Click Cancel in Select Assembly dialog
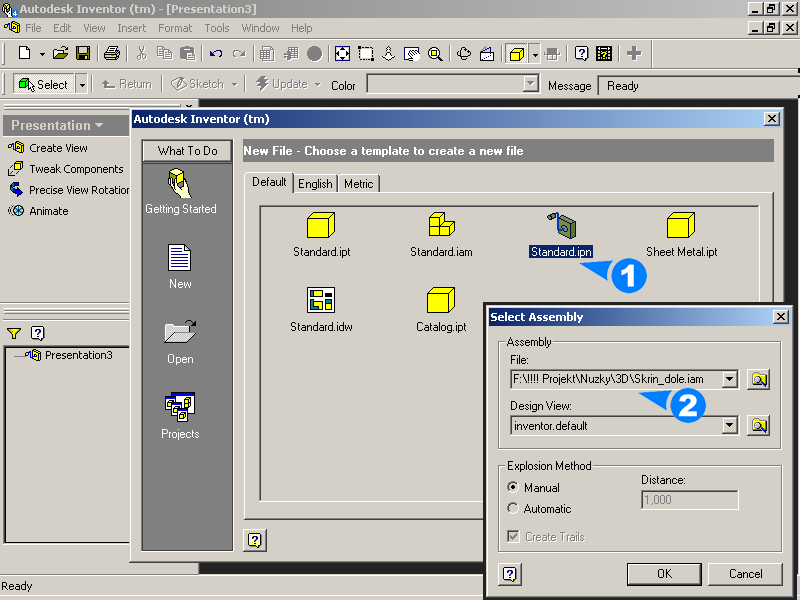 (745, 574)
